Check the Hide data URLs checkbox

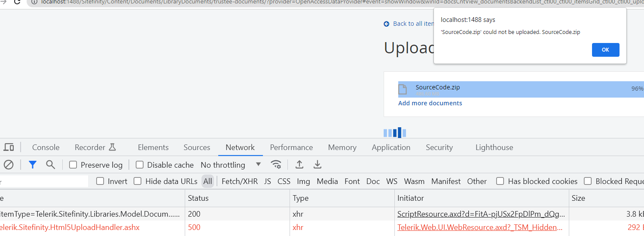tap(137, 181)
